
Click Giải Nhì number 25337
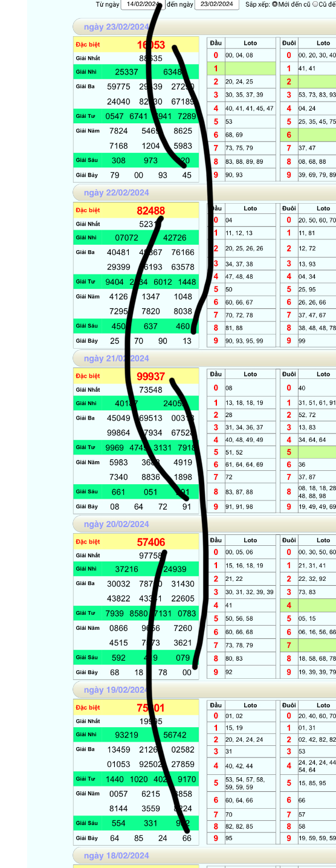click(x=126, y=72)
